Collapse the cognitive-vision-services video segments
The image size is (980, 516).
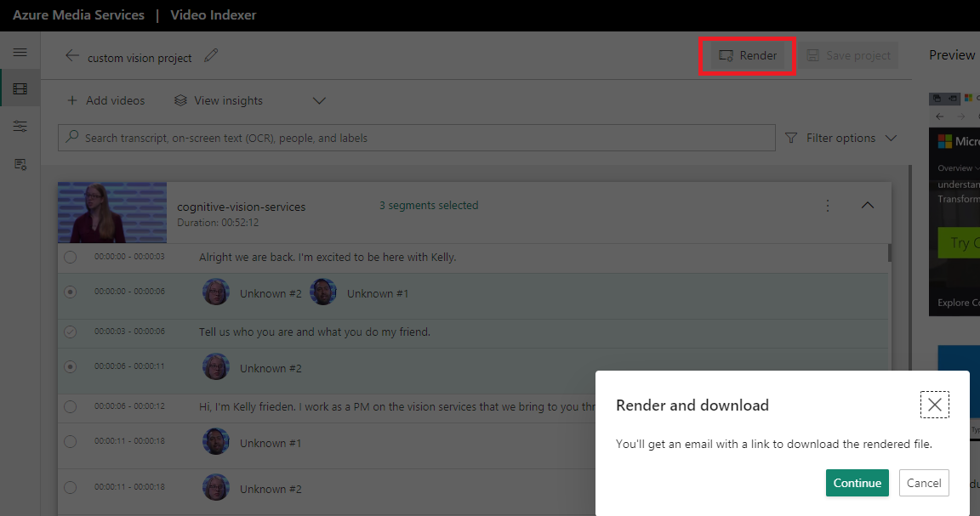click(x=868, y=206)
